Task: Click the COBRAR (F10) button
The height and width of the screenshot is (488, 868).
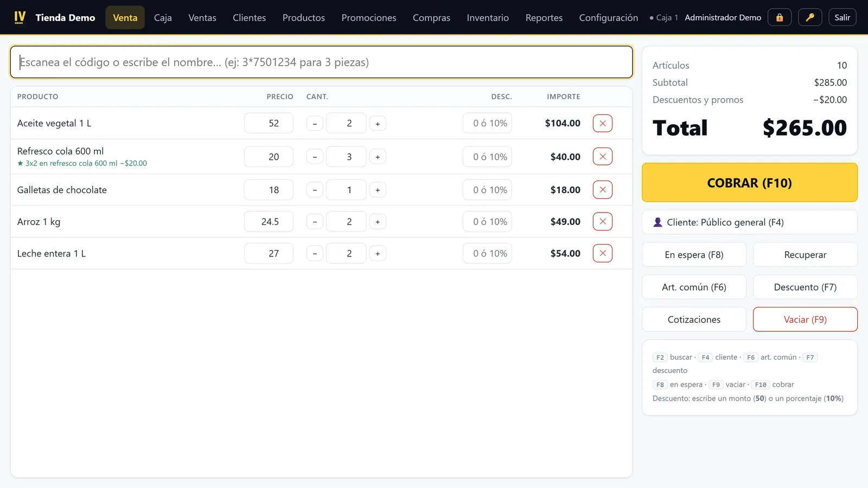Action: 750,183
